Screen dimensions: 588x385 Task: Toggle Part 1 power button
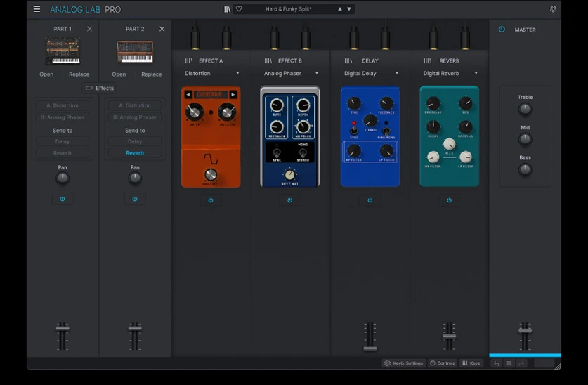[x=63, y=199]
